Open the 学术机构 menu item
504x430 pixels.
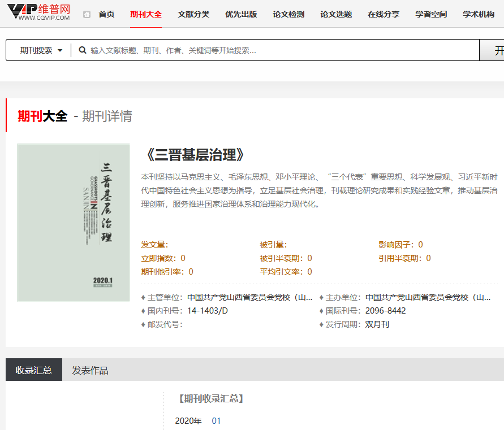[x=479, y=15]
